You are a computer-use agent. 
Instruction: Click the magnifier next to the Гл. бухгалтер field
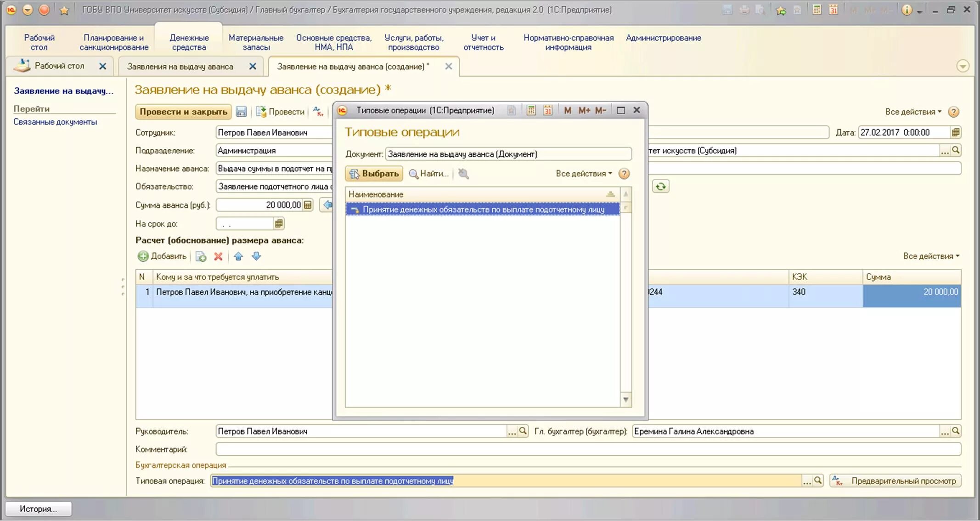tap(956, 431)
